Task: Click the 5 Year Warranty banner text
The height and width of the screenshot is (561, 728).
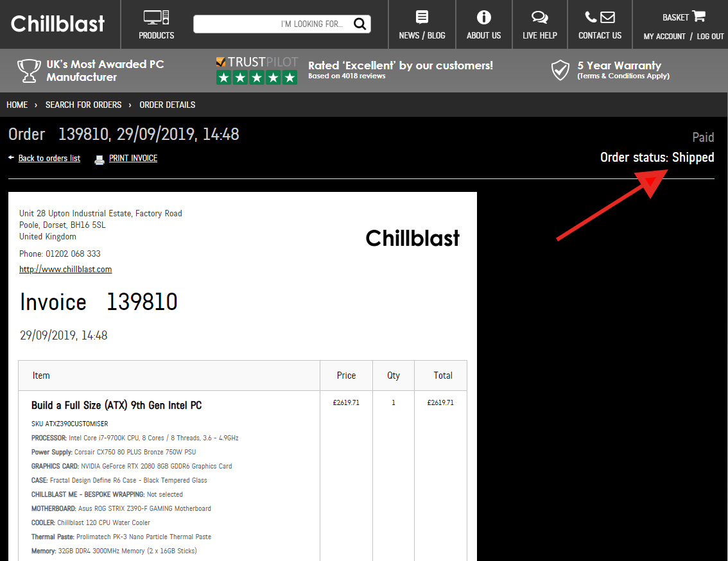Action: tap(620, 65)
